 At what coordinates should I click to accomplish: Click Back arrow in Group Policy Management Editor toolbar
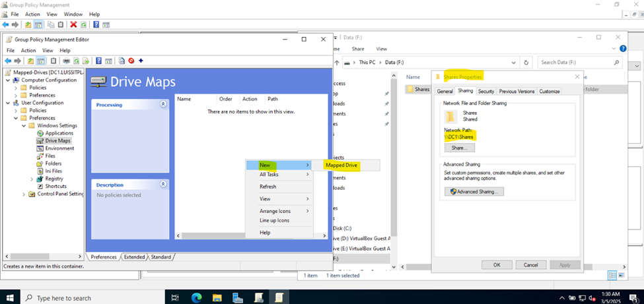(7, 61)
